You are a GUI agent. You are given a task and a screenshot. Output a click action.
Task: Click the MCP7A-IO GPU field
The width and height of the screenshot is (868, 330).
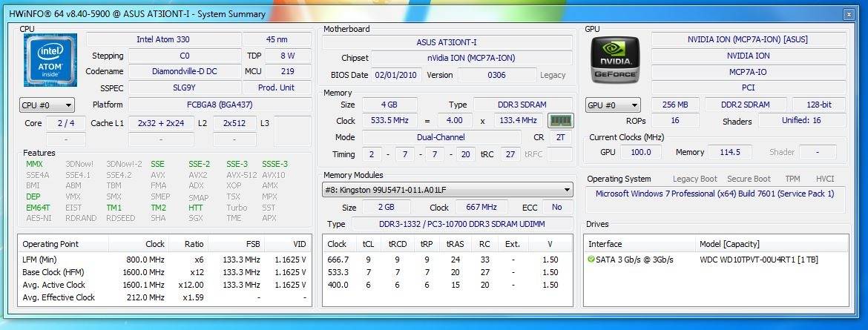pyautogui.click(x=749, y=71)
